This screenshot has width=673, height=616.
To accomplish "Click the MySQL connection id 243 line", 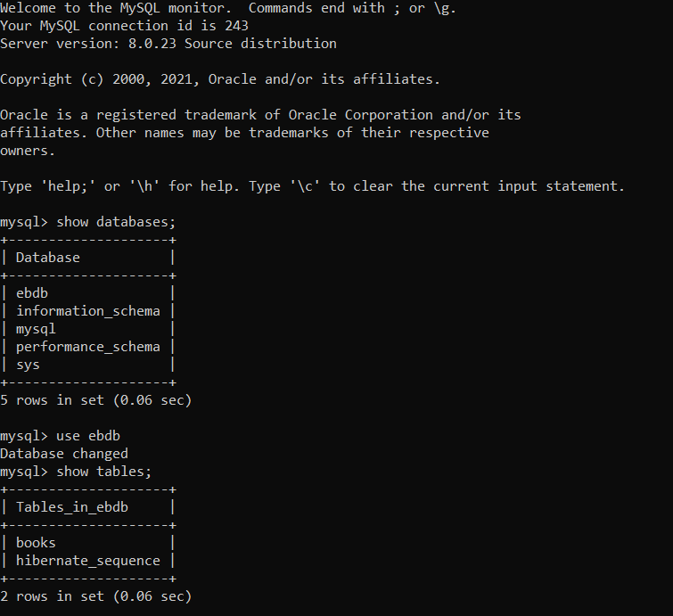I will tap(124, 26).
